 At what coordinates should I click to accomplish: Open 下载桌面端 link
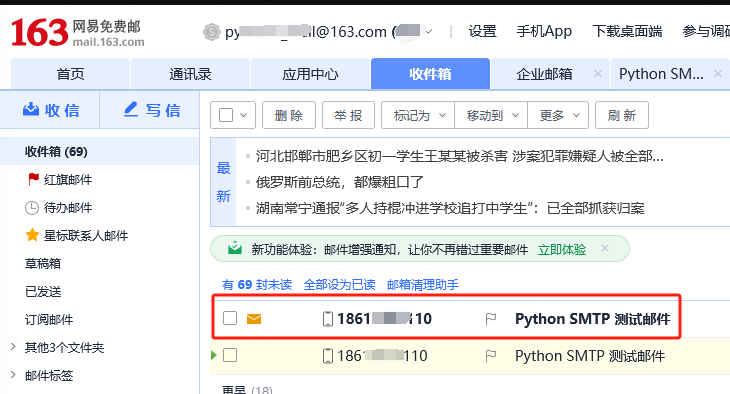627,32
